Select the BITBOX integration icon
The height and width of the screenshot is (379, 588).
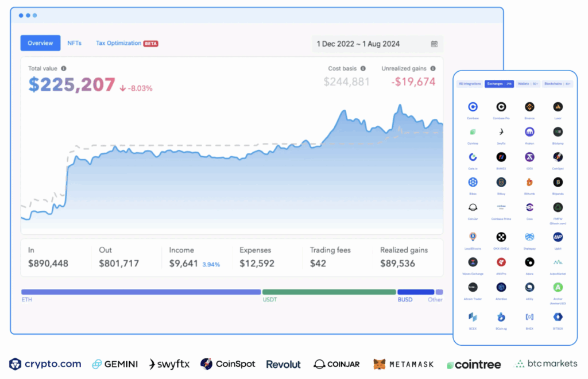558,317
